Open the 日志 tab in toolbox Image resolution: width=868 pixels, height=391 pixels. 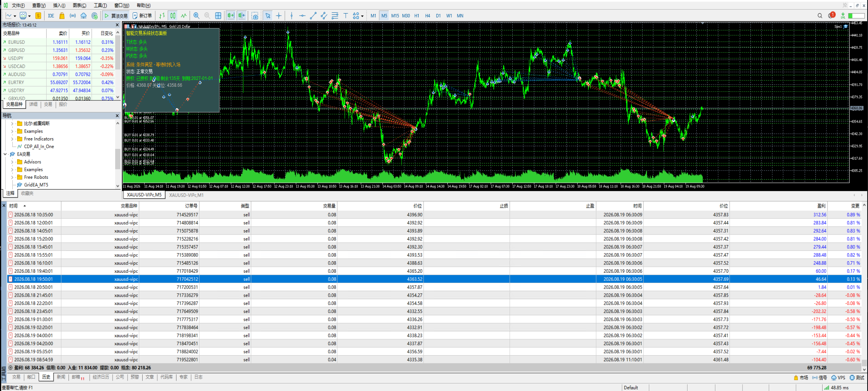(x=198, y=377)
